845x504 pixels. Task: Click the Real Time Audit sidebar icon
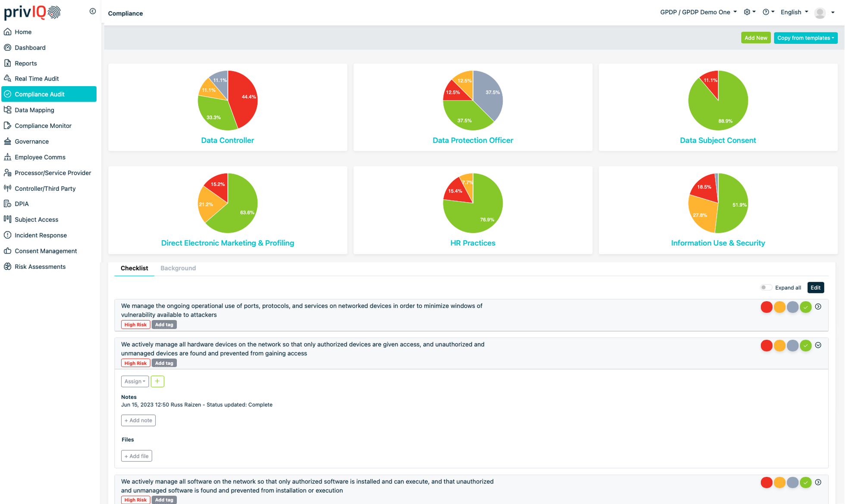tap(8, 78)
